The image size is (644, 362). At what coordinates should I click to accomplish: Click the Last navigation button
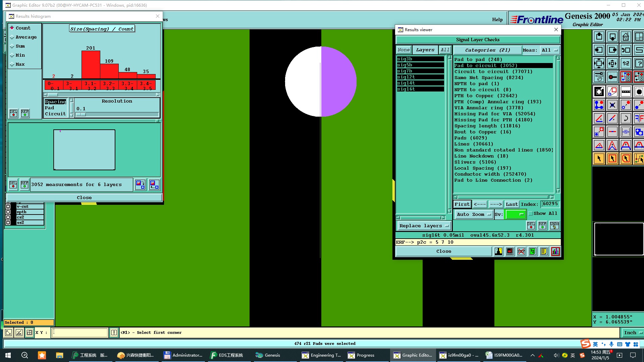point(512,204)
